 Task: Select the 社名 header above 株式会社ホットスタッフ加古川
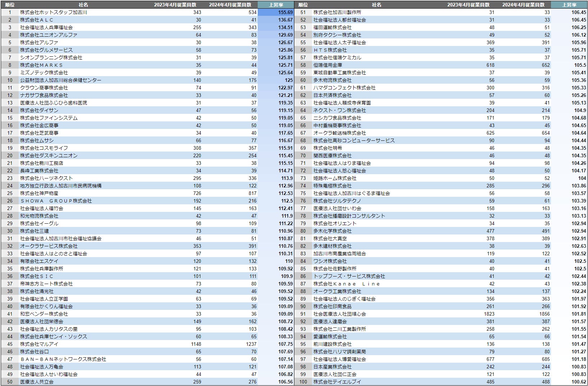(x=83, y=5)
